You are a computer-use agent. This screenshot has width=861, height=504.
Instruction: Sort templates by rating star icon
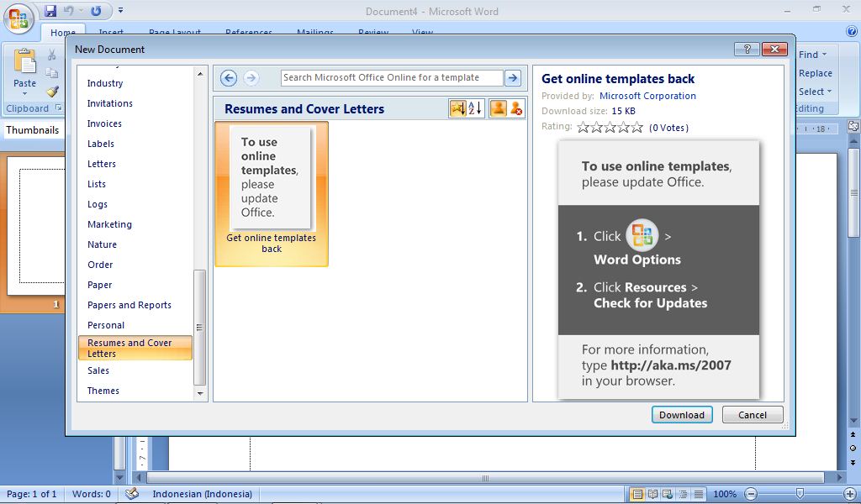coord(458,108)
